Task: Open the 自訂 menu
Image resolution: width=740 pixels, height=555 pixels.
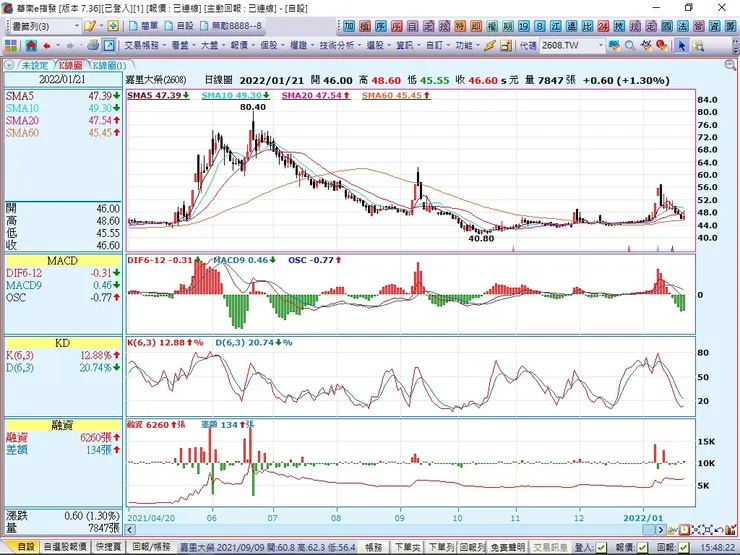Action: click(x=437, y=46)
